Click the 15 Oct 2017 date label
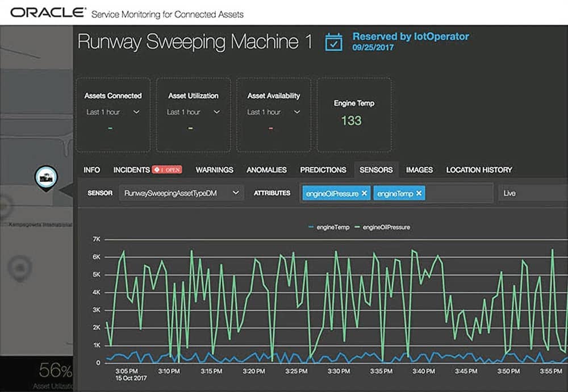Screen dimensions: 568x392 click(x=131, y=378)
